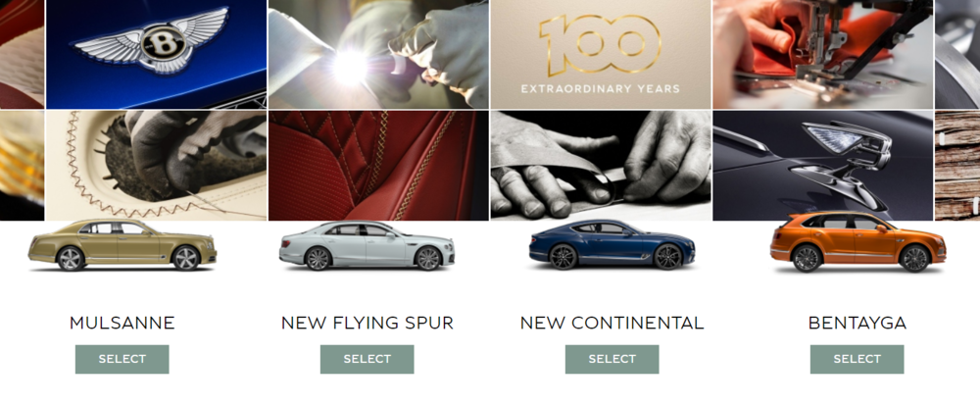Click the blue Continental car image
980x406 pixels.
(x=612, y=244)
